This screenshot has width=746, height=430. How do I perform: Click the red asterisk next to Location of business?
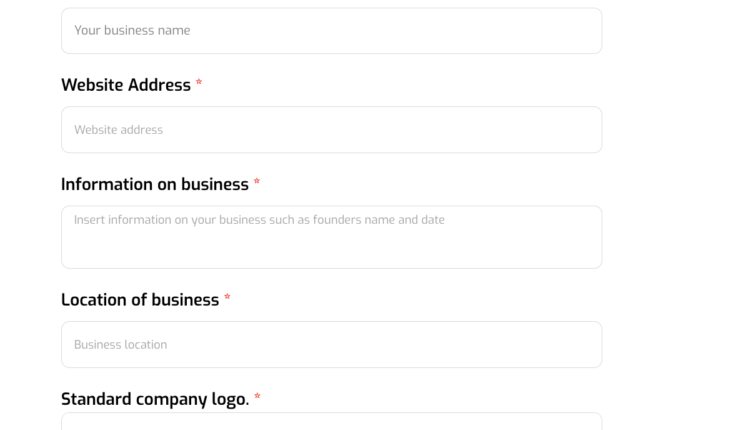(x=227, y=299)
